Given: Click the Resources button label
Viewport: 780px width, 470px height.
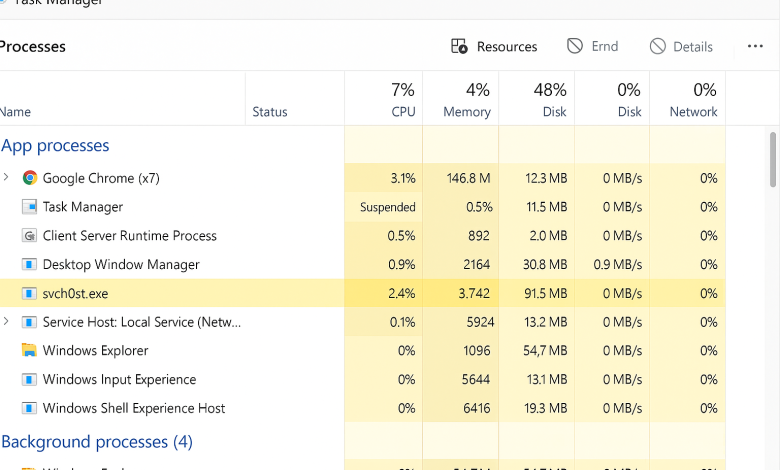Looking at the screenshot, I should [x=507, y=47].
